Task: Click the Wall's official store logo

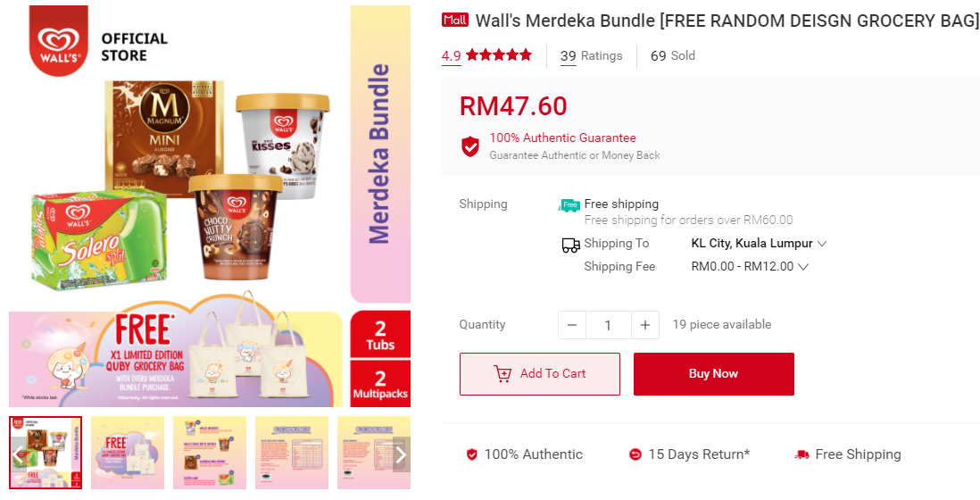Action: 59,41
